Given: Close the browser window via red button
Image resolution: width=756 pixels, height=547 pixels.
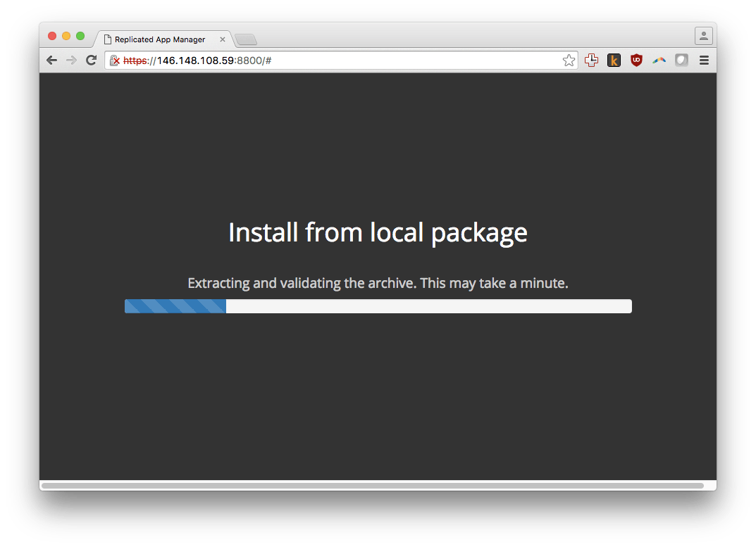Looking at the screenshot, I should [x=52, y=36].
